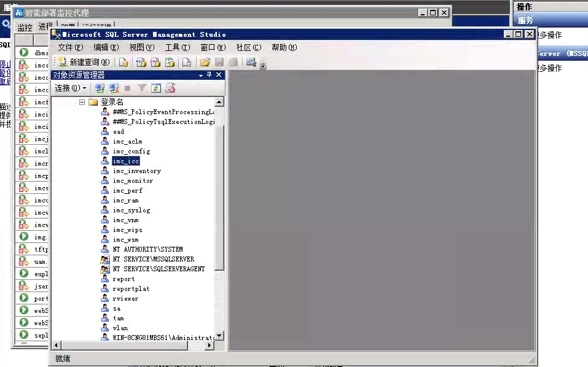This screenshot has width=588, height=367.
Task: Select the sa login
Action: [x=117, y=309]
